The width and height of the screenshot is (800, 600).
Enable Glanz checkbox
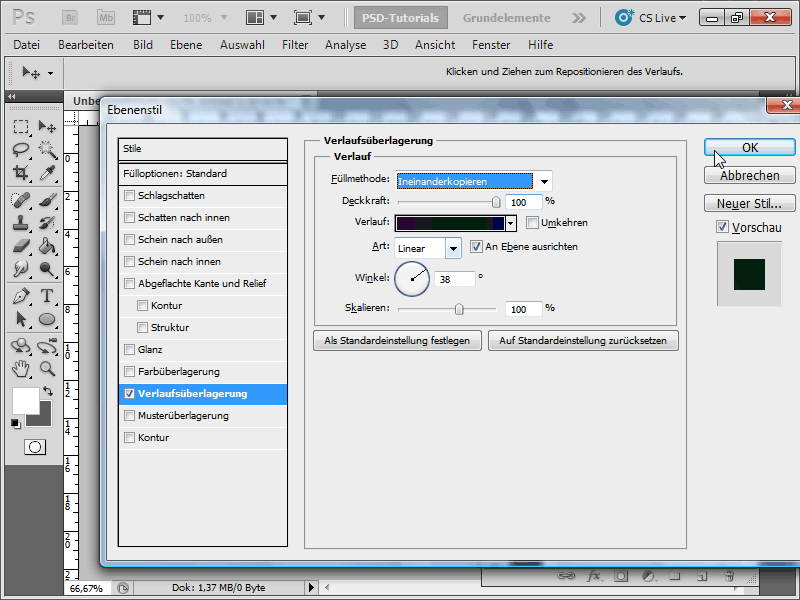coord(130,349)
